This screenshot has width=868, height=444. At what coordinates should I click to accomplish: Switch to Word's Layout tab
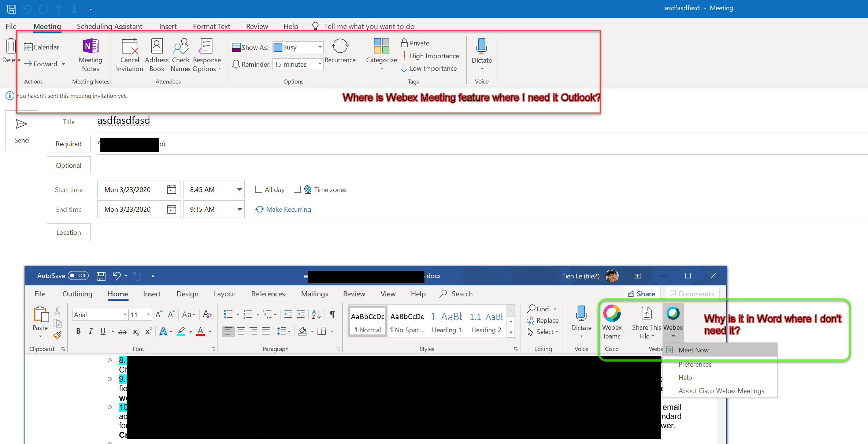click(x=225, y=294)
